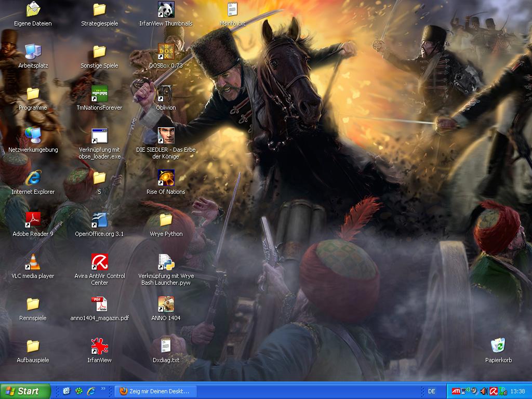532x399 pixels.
Task: Select the ANNO 1404 game icon
Action: 166,304
